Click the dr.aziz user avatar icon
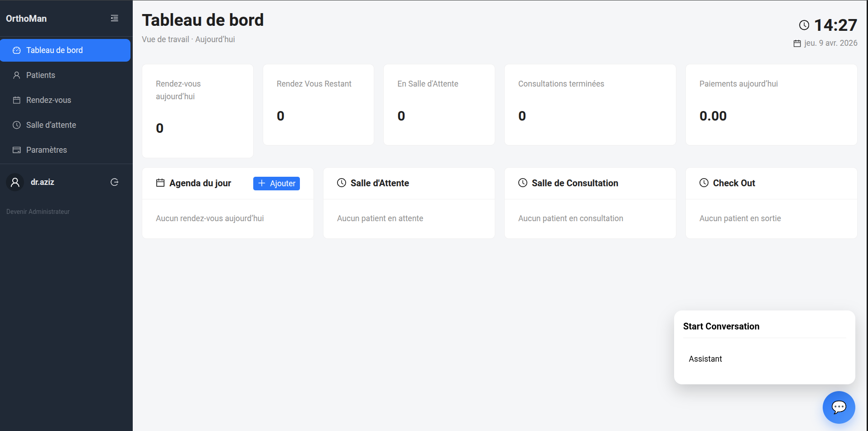868x431 pixels. click(x=15, y=182)
